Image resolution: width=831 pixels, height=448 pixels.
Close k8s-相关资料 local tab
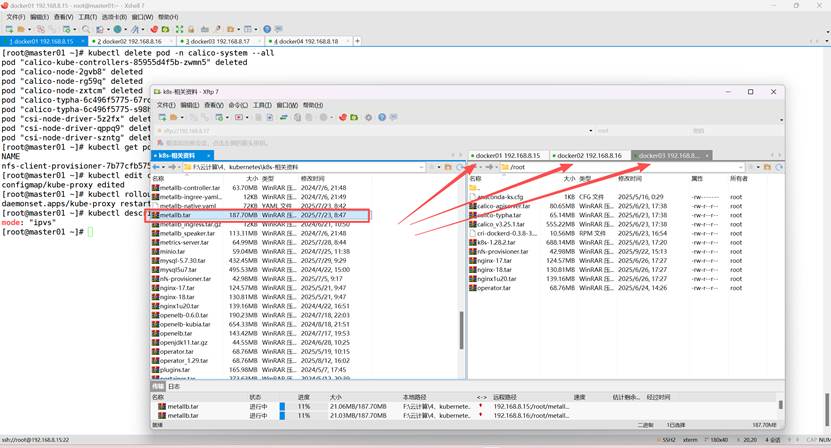click(x=209, y=155)
